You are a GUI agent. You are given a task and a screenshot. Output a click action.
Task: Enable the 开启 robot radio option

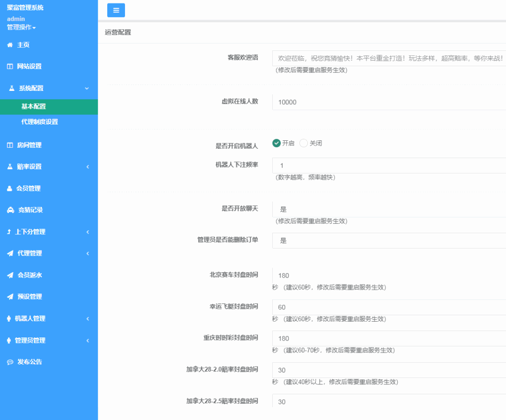[x=276, y=143]
